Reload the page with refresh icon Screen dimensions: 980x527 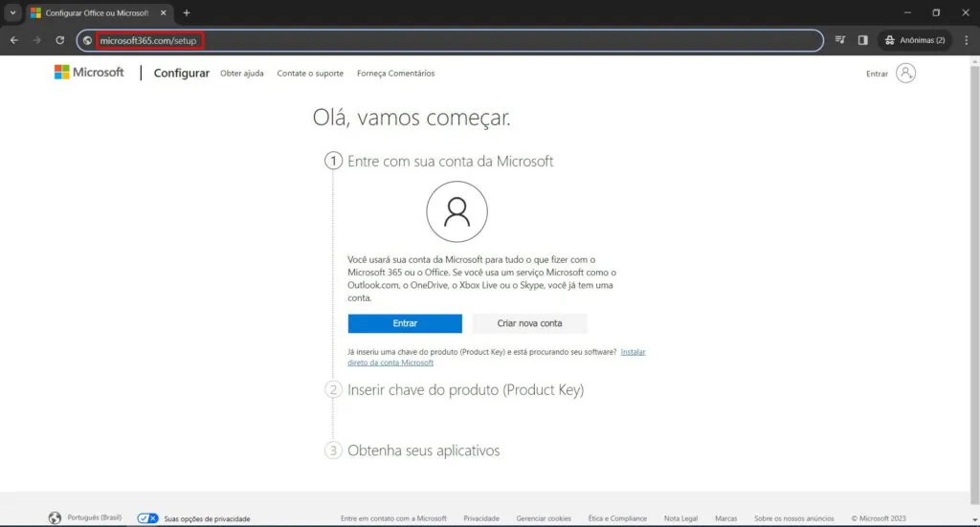(60, 40)
